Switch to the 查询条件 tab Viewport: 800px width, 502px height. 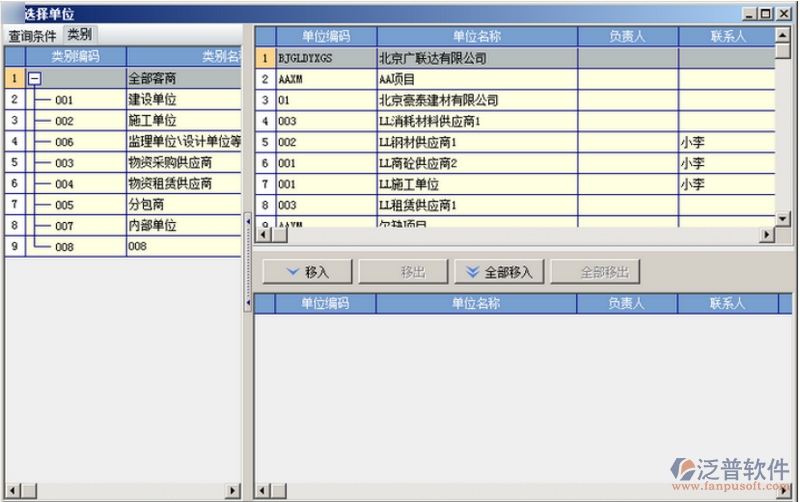[x=32, y=35]
